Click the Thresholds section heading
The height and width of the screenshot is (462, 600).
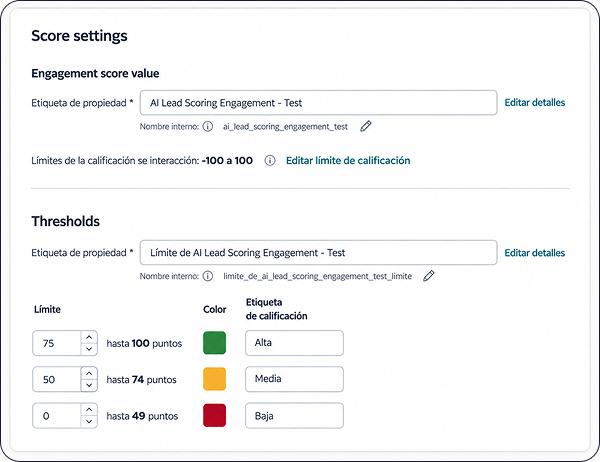coord(65,221)
